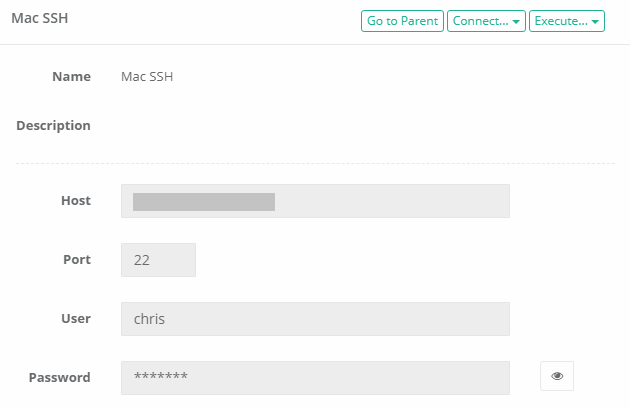Click the caret arrow on the Execute button

(595, 22)
